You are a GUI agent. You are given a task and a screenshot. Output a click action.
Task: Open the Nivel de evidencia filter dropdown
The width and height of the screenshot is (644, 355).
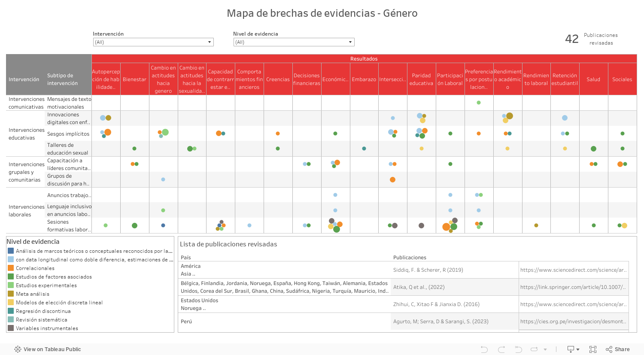pyautogui.click(x=294, y=42)
